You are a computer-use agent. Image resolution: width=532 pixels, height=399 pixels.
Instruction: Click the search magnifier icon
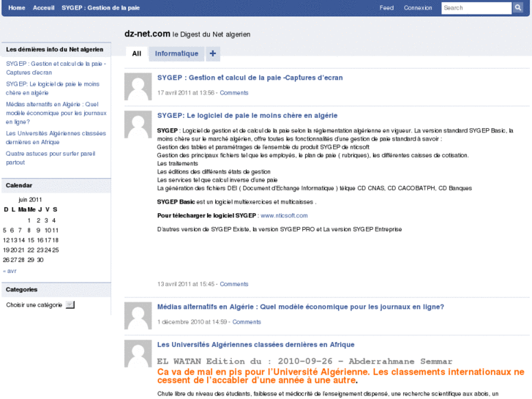pyautogui.click(x=517, y=8)
